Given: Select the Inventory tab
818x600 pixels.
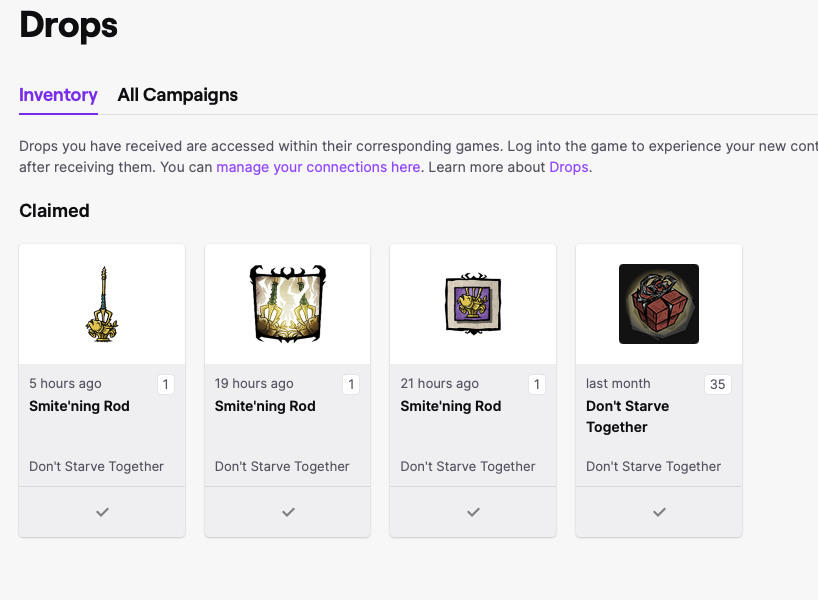Looking at the screenshot, I should (x=58, y=95).
